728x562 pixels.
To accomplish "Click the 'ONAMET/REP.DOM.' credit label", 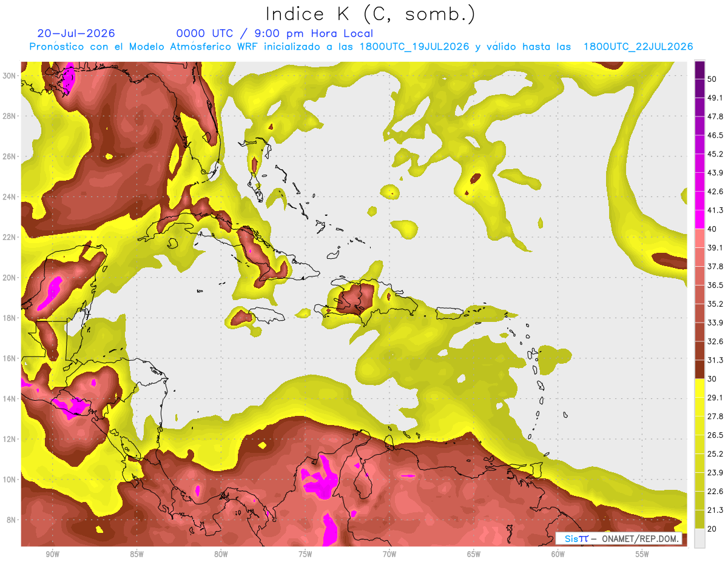I will (640, 539).
